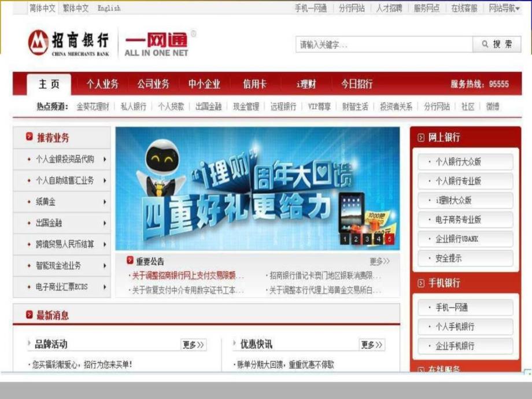Open 企业银行UBANK online banking
The image size is (532, 399).
(x=465, y=239)
